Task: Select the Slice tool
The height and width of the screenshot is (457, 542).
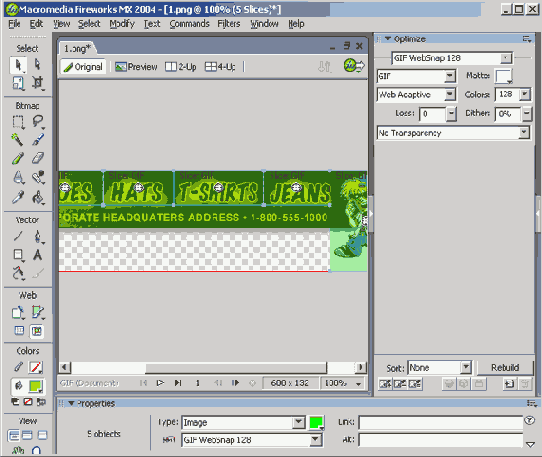Action: [x=38, y=312]
